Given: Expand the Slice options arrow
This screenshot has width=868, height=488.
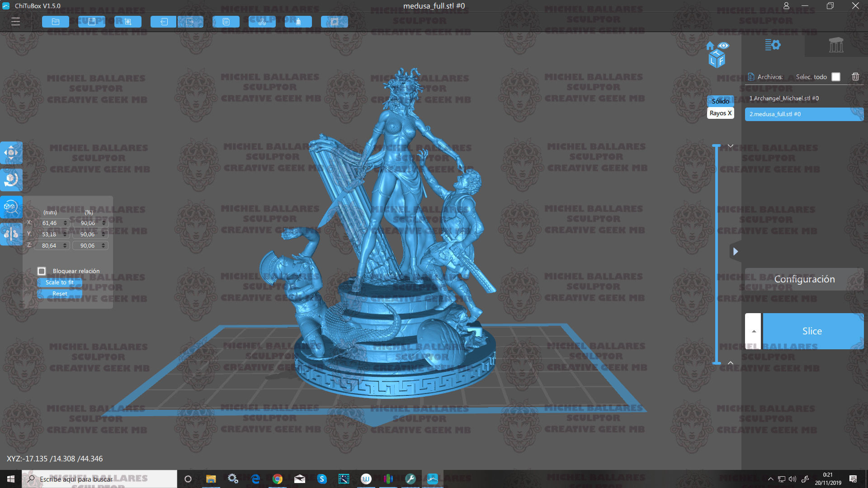Looking at the screenshot, I should pos(753,331).
